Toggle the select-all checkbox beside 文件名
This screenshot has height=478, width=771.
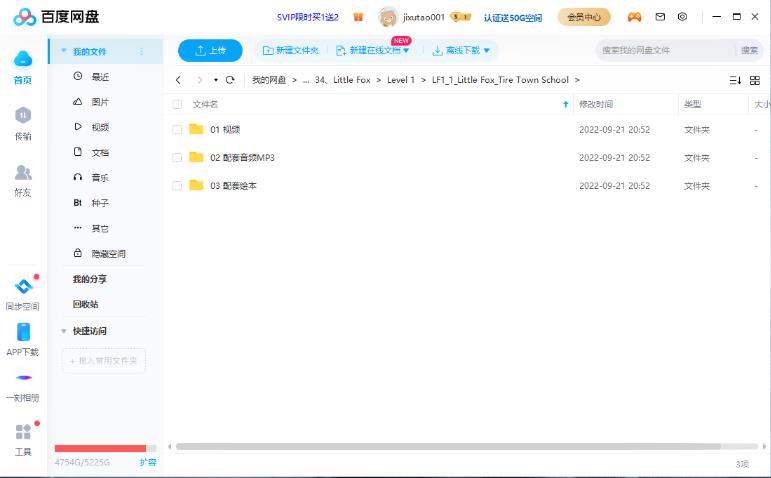pos(177,104)
